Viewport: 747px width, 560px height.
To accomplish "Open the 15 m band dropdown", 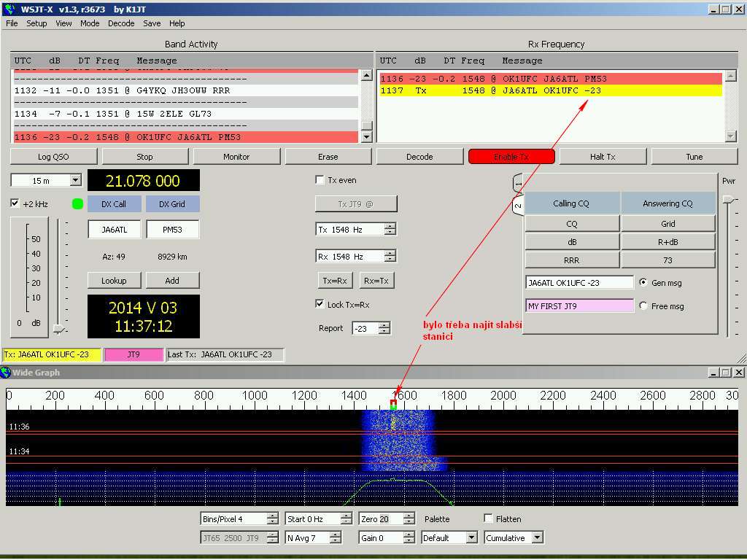I will pos(75,180).
